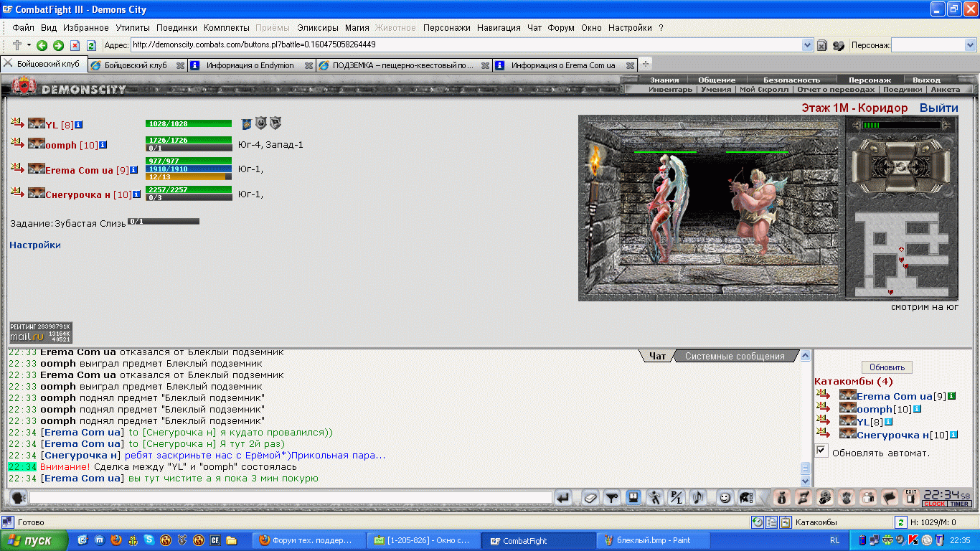Click the Анкета submenu link
This screenshot has height=551, width=980.
coord(945,90)
